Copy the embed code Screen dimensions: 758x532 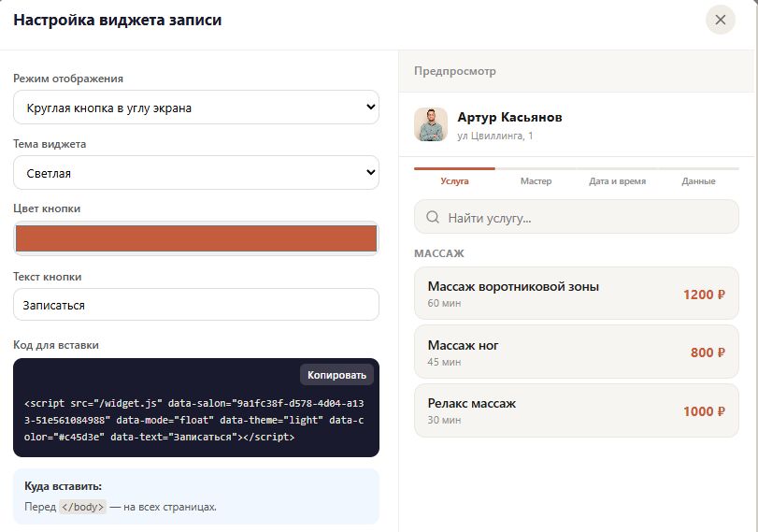coord(337,375)
